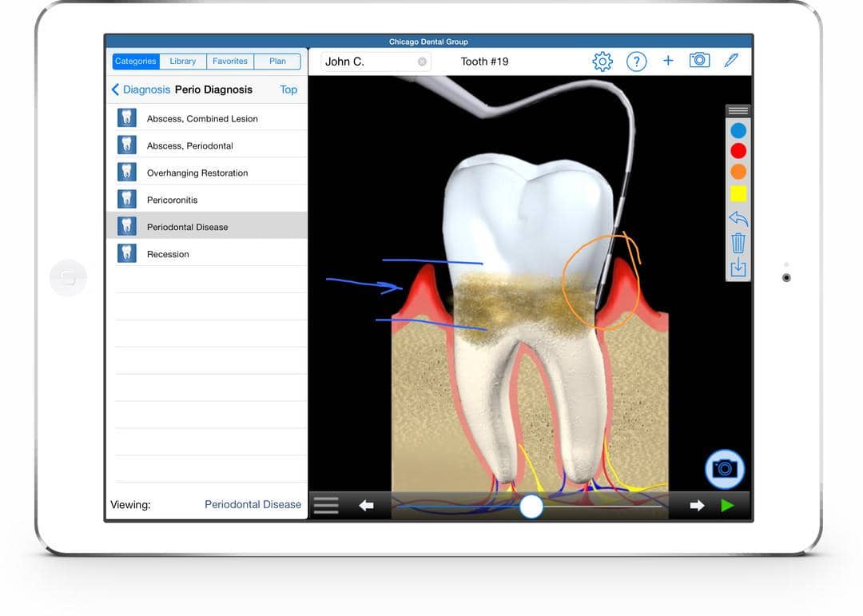Pick the red drawing color
Viewport: 863px width, 616px height.
click(738, 151)
